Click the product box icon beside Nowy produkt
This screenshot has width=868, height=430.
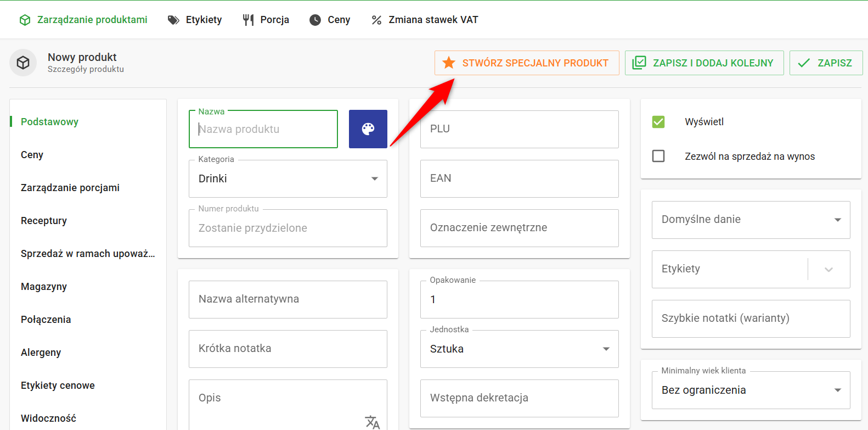(23, 63)
